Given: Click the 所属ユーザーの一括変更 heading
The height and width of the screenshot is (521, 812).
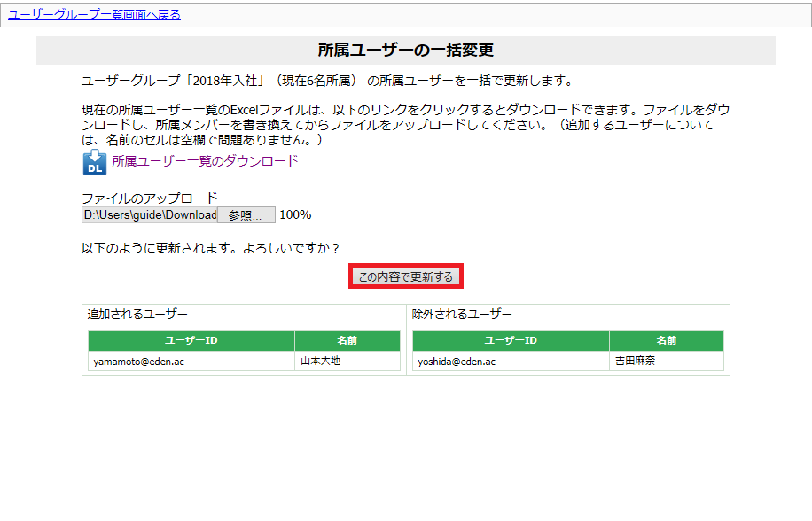Looking at the screenshot, I should pyautogui.click(x=405, y=51).
